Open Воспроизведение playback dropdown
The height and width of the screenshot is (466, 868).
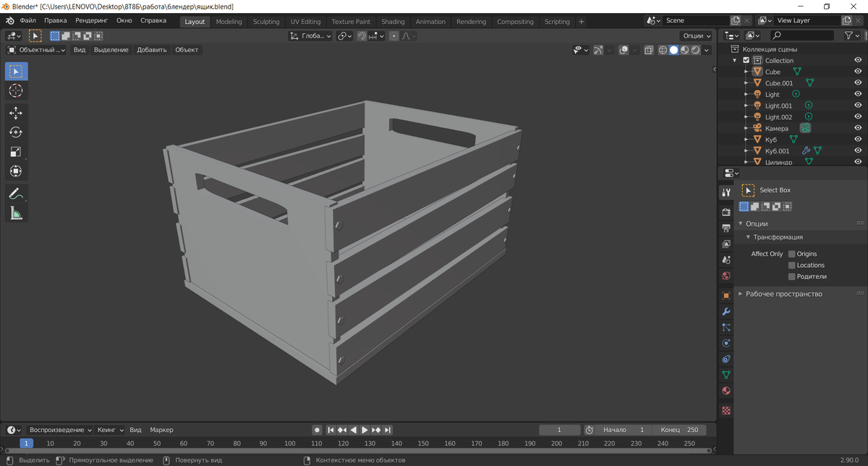point(61,430)
